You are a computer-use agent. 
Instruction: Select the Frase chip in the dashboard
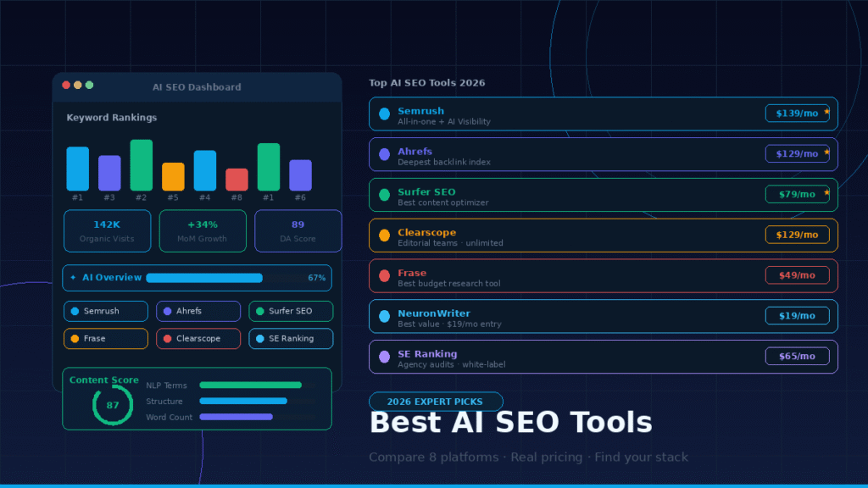click(106, 339)
